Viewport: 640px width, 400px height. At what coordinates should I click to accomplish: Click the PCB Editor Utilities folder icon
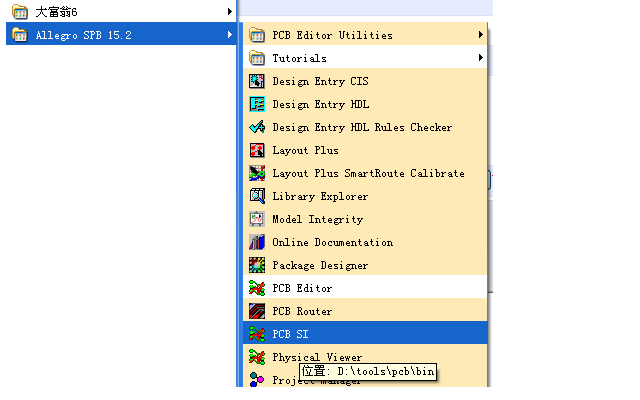[x=257, y=35]
